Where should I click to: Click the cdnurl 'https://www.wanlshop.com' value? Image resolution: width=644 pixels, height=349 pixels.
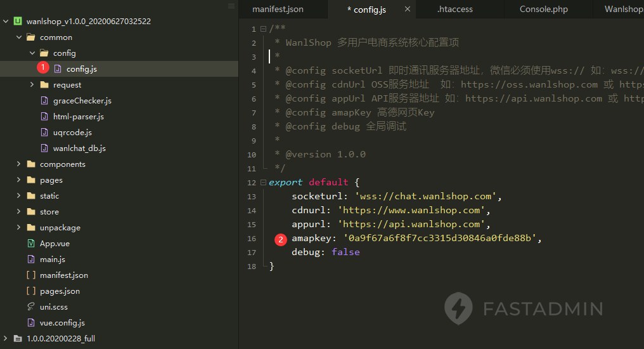[411, 210]
